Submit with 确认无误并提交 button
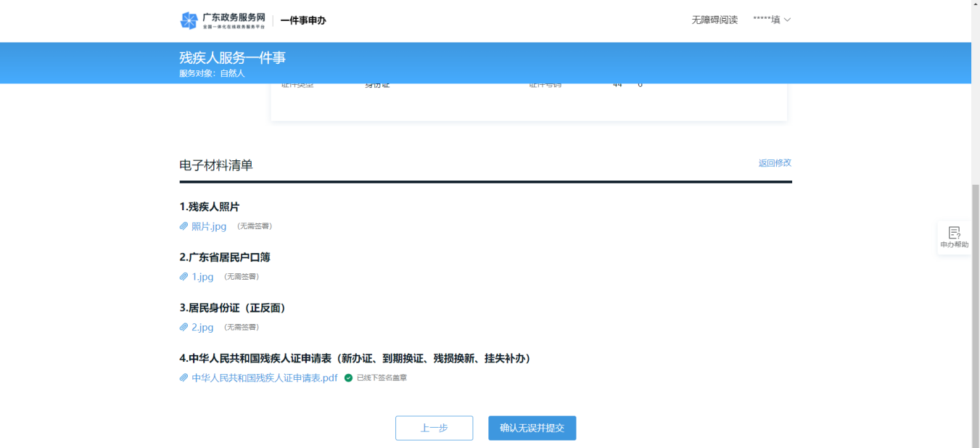This screenshot has width=980, height=448. tap(532, 428)
